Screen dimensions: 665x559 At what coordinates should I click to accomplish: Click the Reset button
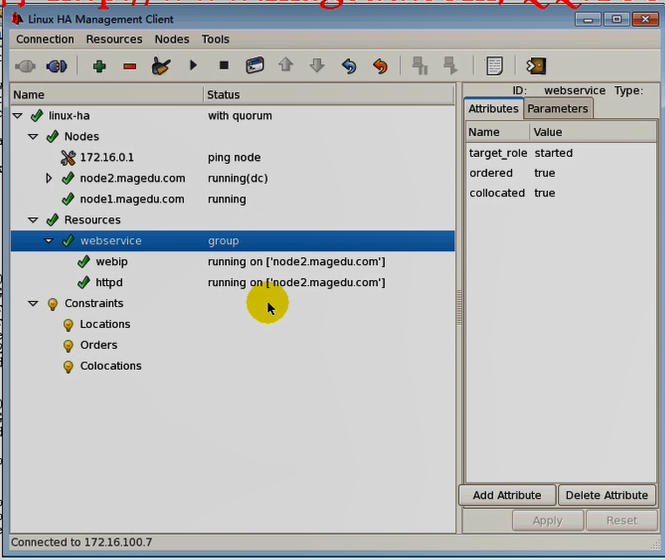(622, 520)
